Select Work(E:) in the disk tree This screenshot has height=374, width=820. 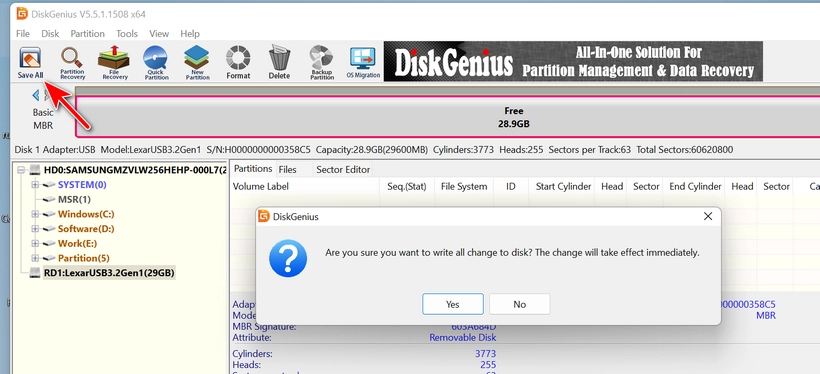(77, 243)
